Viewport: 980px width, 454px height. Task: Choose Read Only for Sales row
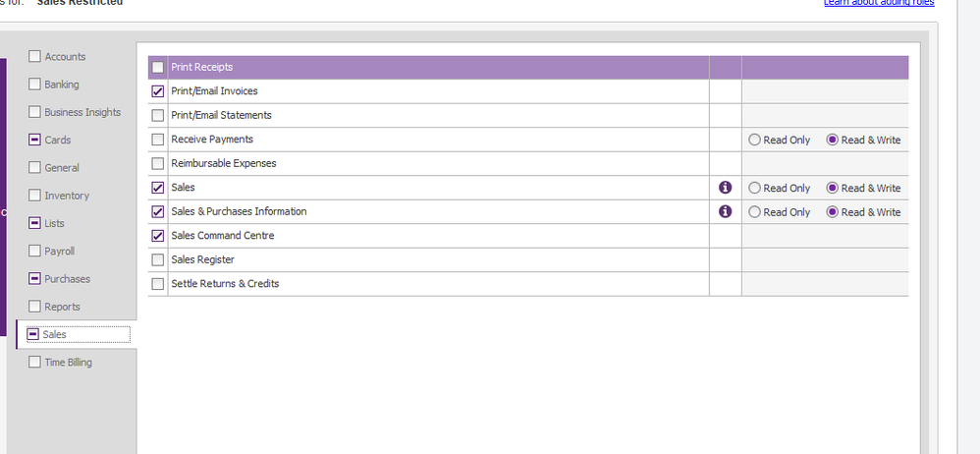point(755,188)
